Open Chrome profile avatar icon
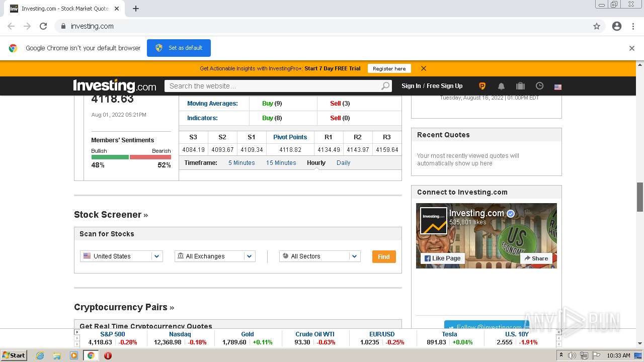Screen dimensions: 644x362 pos(617,26)
